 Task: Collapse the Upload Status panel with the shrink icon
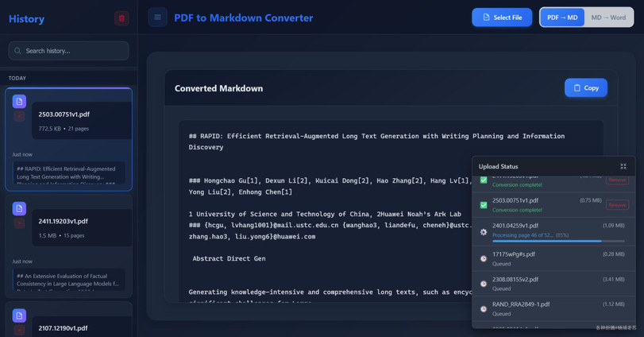tap(623, 166)
